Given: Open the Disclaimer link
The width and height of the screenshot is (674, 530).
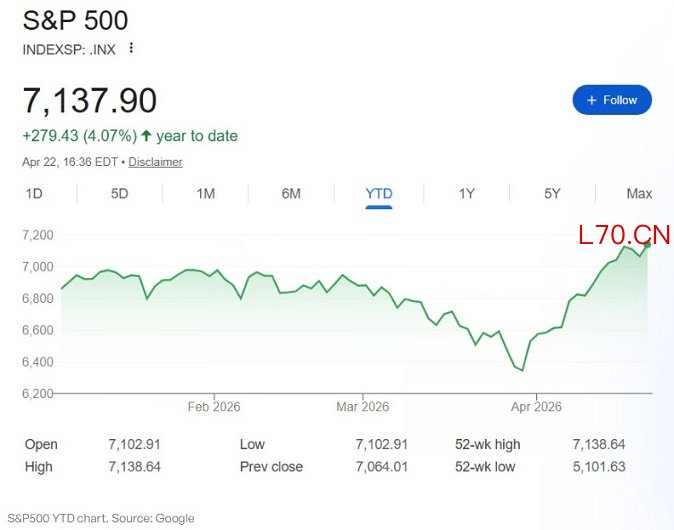Looking at the screenshot, I should pyautogui.click(x=155, y=162).
